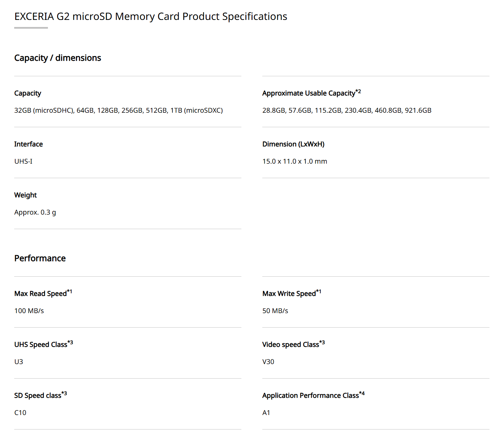
Task: Click the *1 footnote beside Max Write Speed
Action: tap(319, 292)
